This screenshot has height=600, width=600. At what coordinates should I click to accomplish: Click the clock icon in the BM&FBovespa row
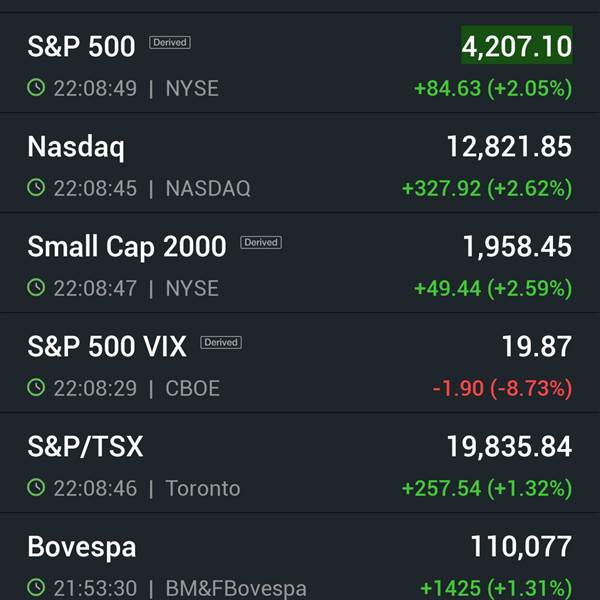click(36, 587)
